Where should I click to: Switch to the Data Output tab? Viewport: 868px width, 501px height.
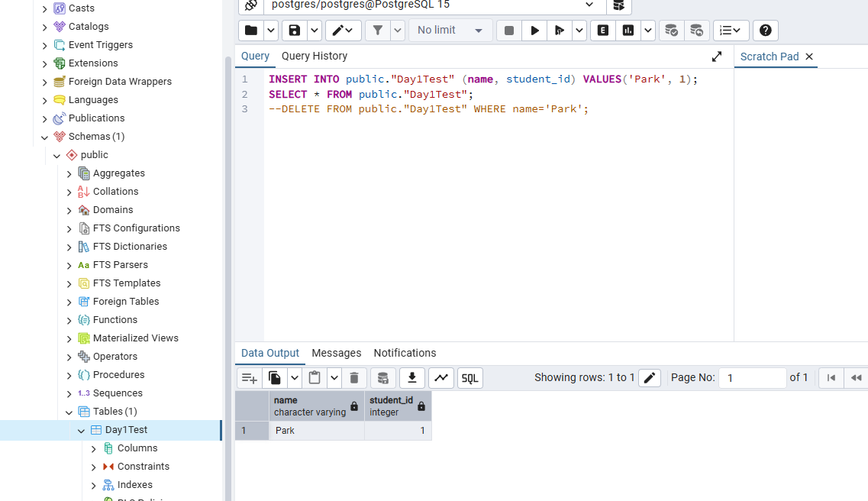pos(270,353)
